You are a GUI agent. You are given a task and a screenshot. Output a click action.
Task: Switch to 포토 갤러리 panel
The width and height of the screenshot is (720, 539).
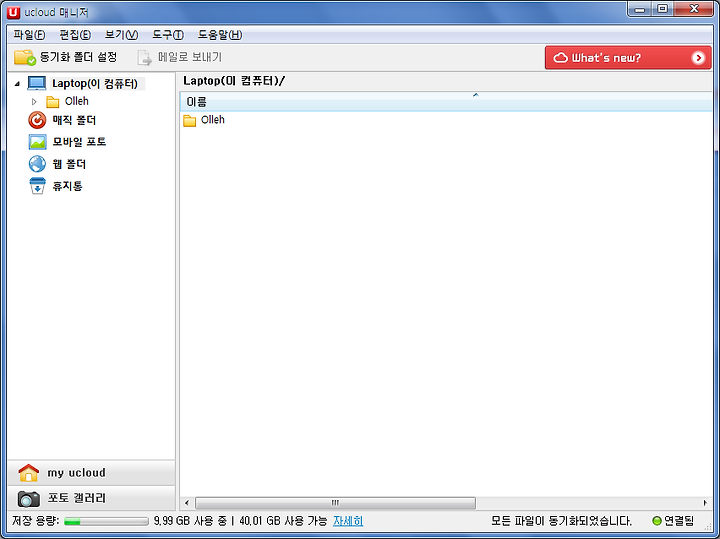91,498
